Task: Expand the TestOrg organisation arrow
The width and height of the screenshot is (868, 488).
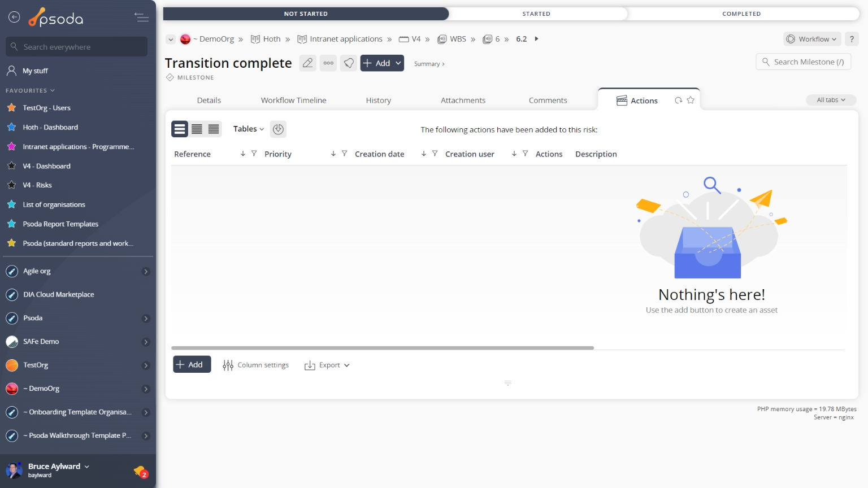Action: [x=146, y=365]
